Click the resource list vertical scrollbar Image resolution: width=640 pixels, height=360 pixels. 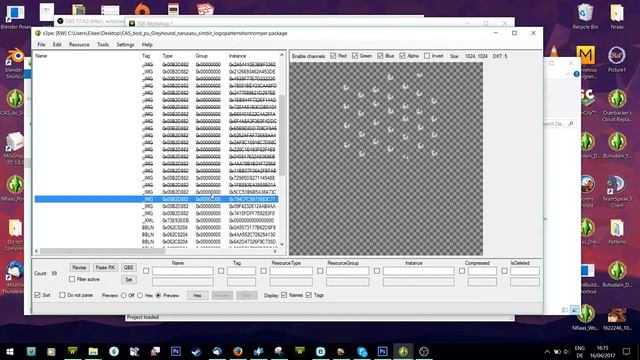282,135
